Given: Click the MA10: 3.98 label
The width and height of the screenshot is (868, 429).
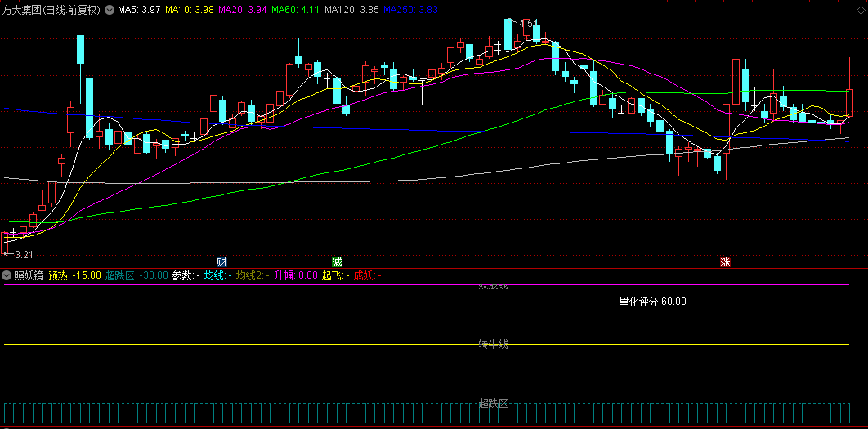Looking at the screenshot, I should tap(190, 10).
